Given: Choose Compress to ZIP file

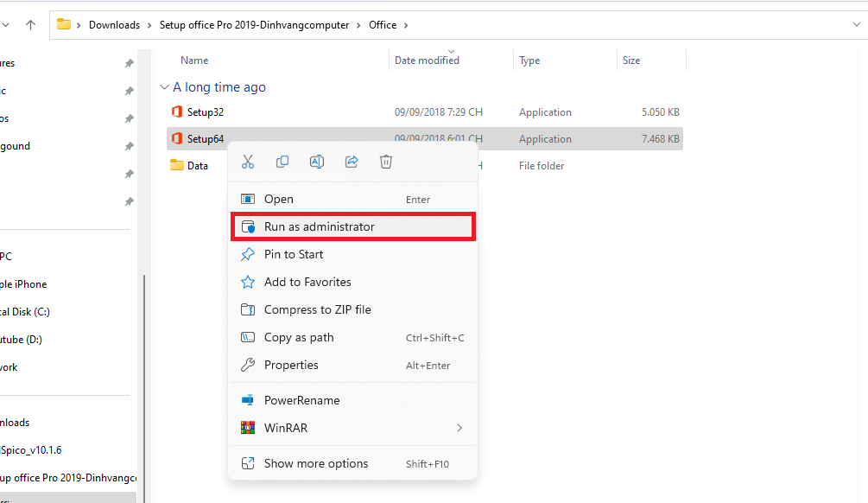Looking at the screenshot, I should [x=317, y=309].
